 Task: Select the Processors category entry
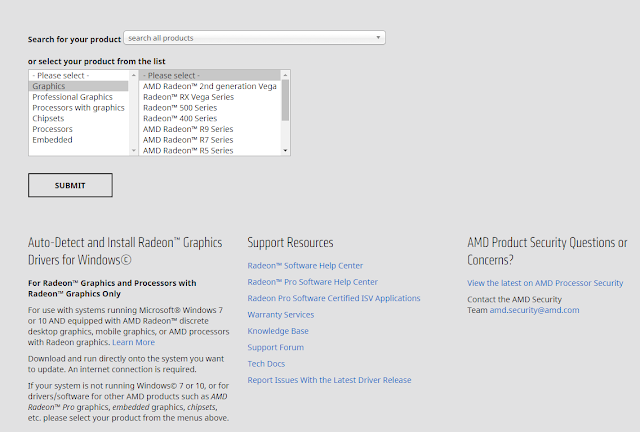(x=79, y=129)
